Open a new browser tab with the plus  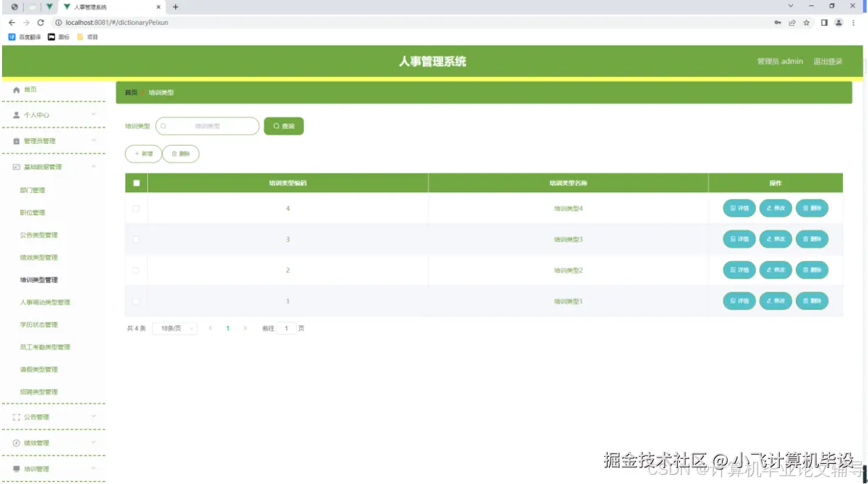point(176,7)
